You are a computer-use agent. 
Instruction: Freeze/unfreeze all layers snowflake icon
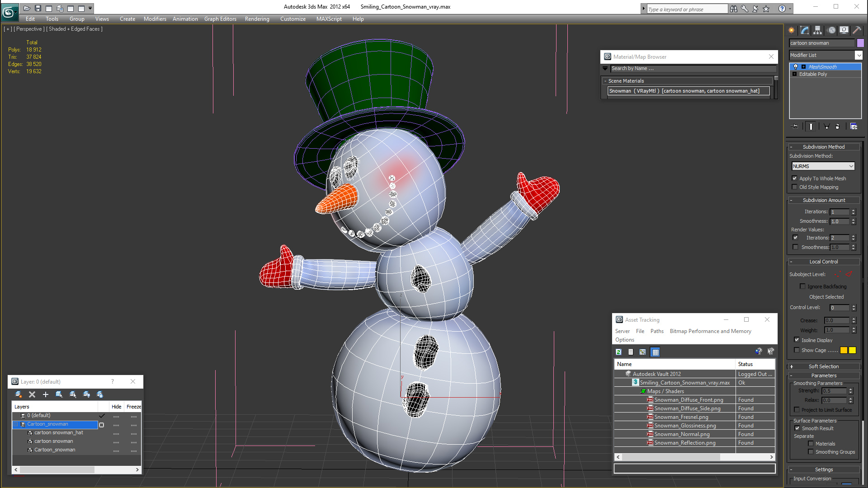click(100, 394)
